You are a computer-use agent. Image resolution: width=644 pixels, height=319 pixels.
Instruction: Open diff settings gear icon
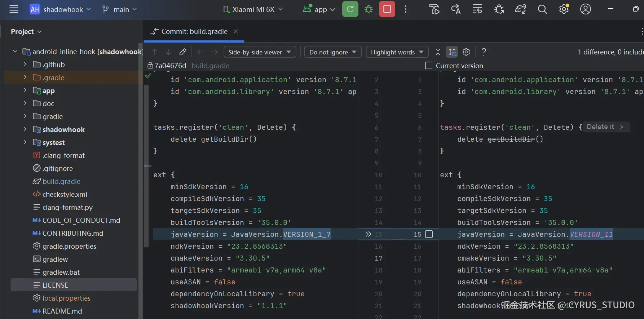466,52
